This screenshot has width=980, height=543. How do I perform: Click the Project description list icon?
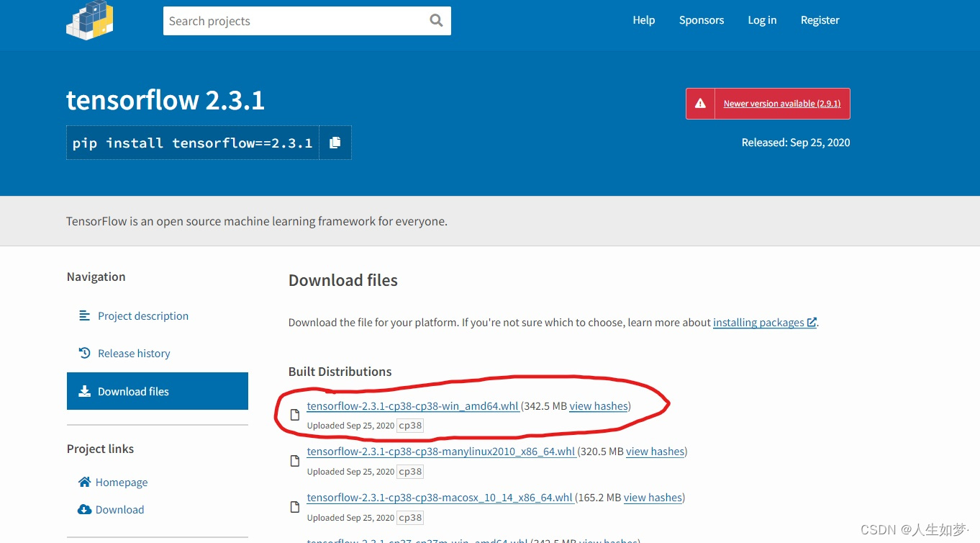point(84,315)
